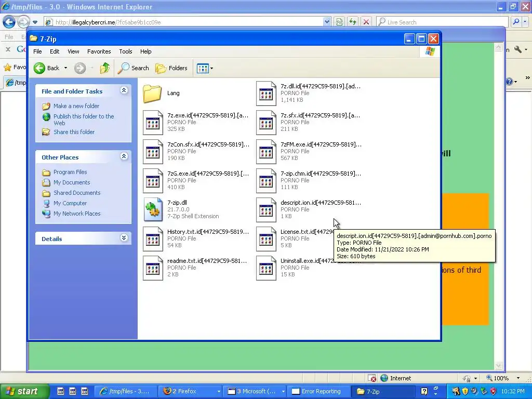The height and width of the screenshot is (399, 532).
Task: Go to My Computer
Action: tap(70, 203)
